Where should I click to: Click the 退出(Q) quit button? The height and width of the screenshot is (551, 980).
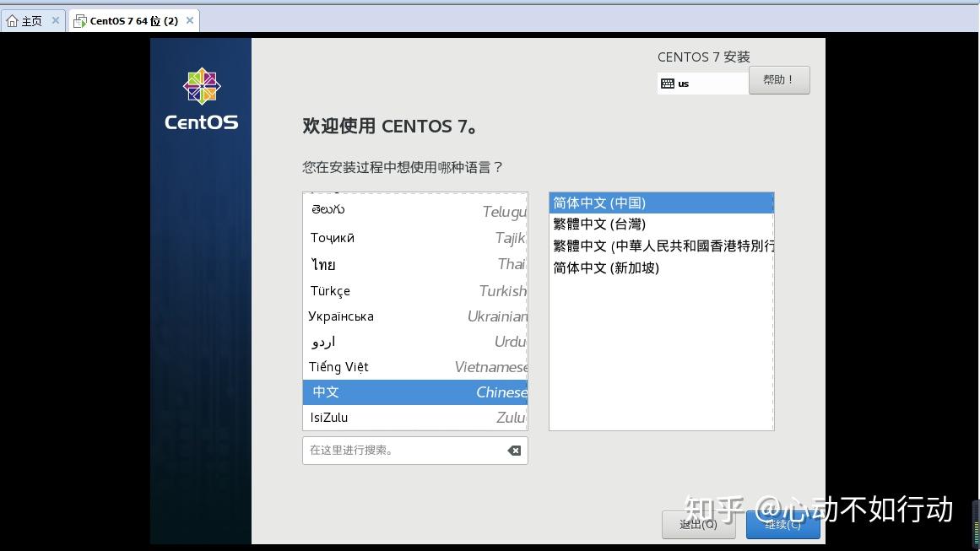tap(698, 525)
